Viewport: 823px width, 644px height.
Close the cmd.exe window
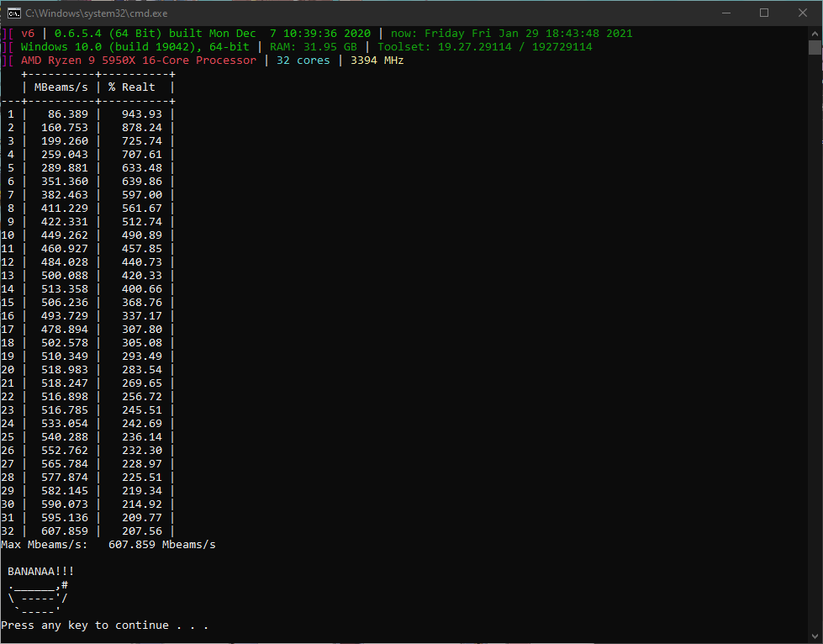pos(803,13)
